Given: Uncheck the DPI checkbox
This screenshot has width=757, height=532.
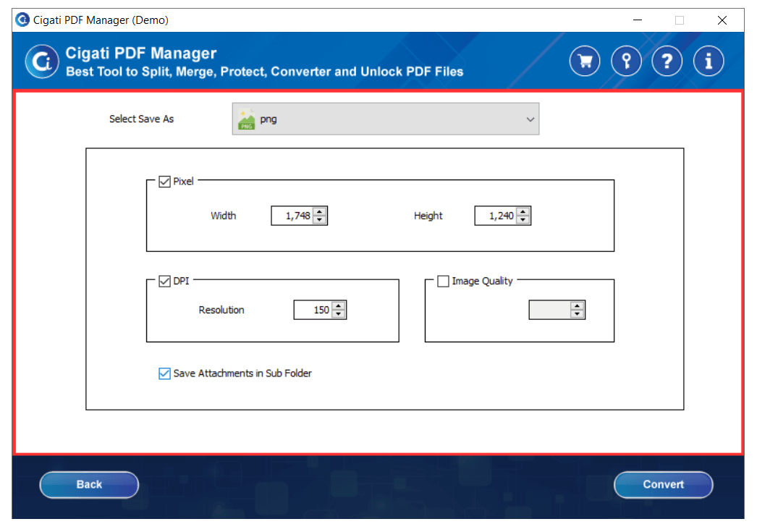Looking at the screenshot, I should pyautogui.click(x=164, y=281).
